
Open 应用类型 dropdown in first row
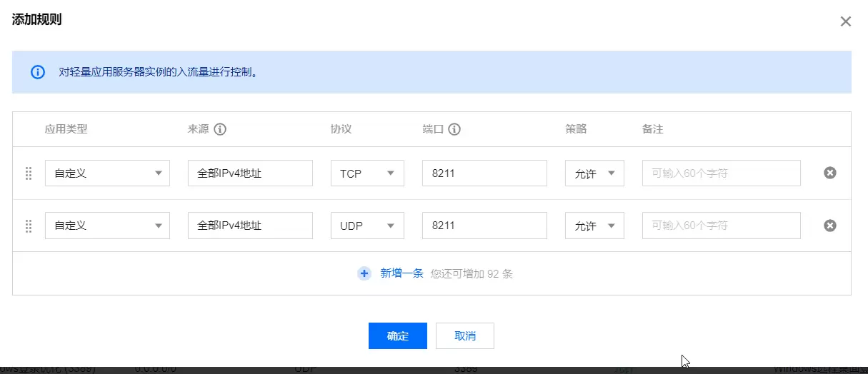(x=107, y=173)
